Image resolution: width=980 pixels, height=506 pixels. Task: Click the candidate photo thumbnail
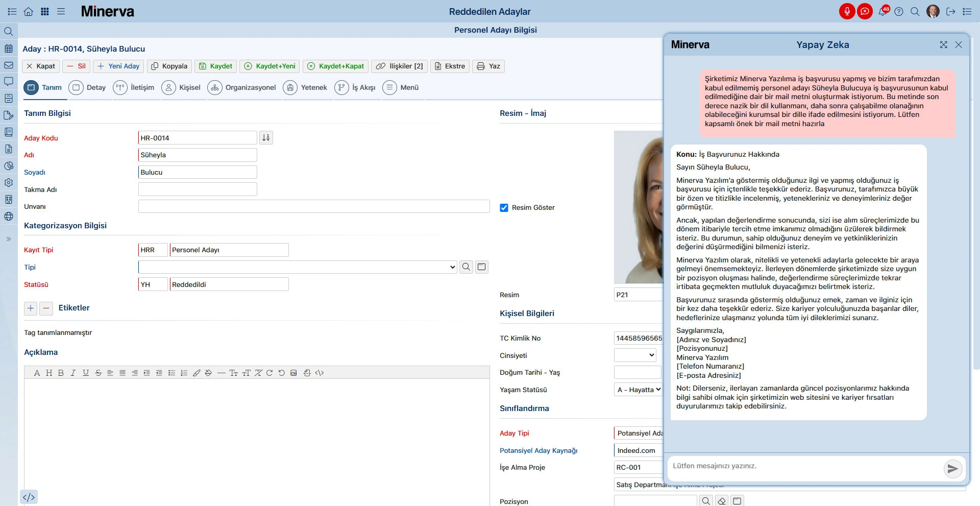click(x=639, y=207)
